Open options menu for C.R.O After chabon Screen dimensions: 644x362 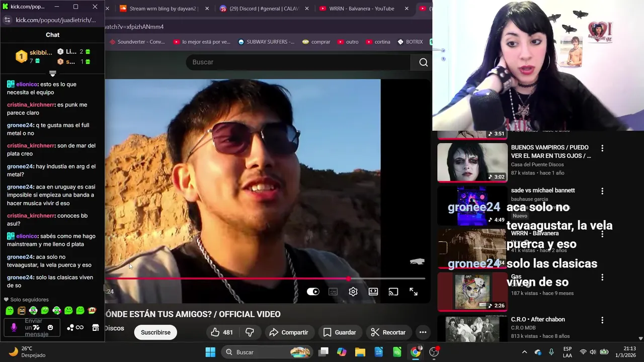pyautogui.click(x=602, y=320)
